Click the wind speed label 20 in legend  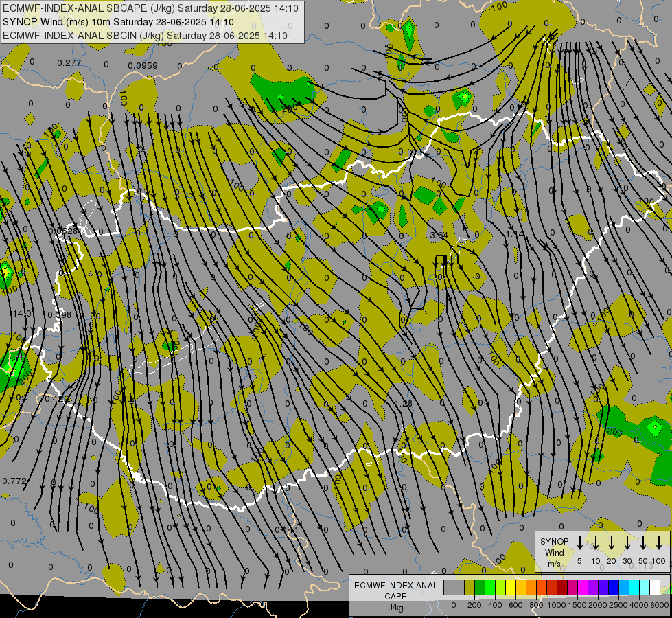pos(612,561)
